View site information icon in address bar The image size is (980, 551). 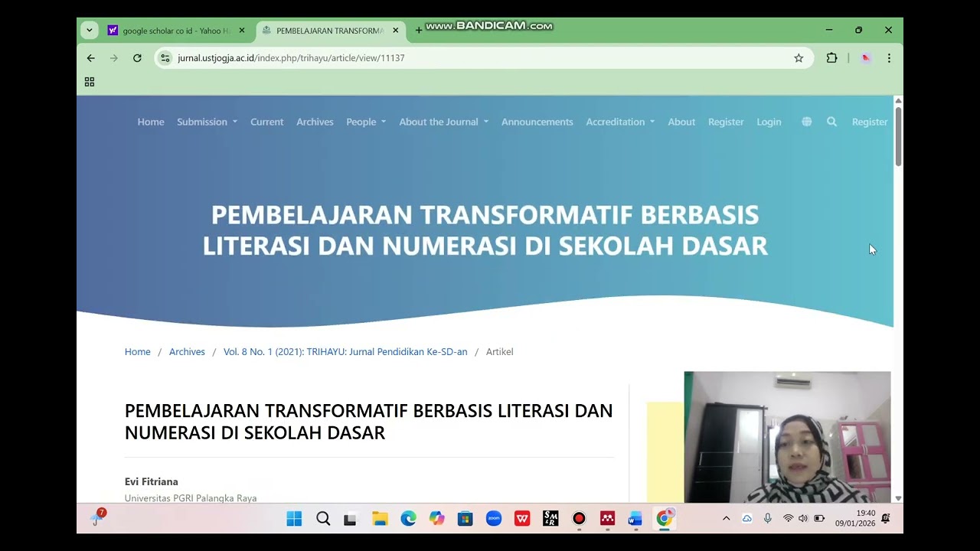pos(165,58)
